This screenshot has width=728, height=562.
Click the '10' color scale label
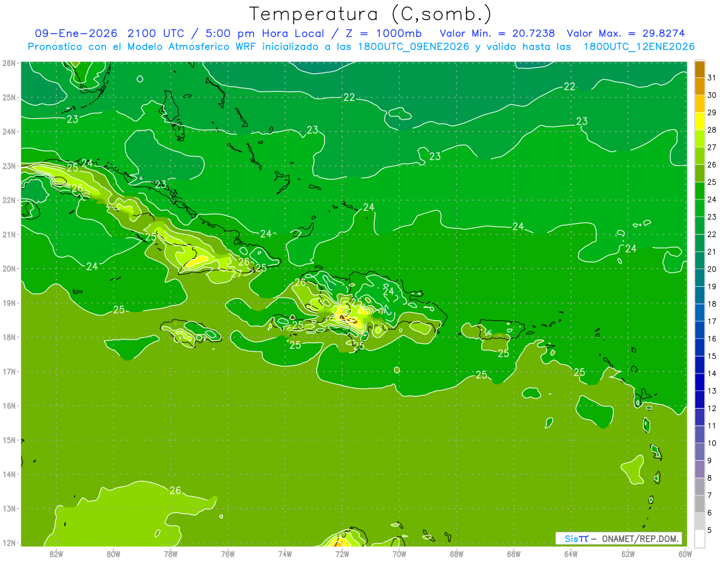point(712,443)
